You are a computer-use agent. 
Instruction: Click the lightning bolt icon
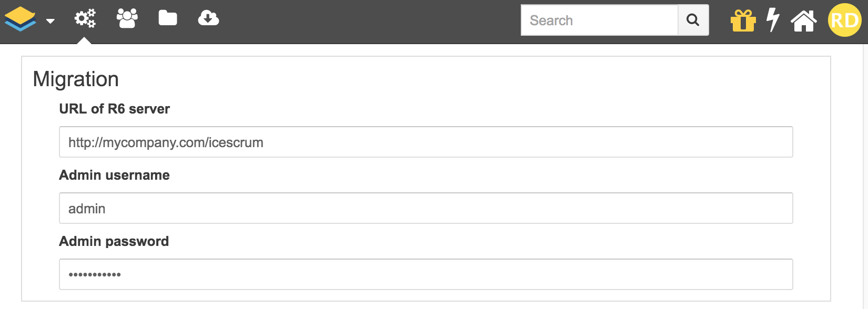pyautogui.click(x=772, y=20)
